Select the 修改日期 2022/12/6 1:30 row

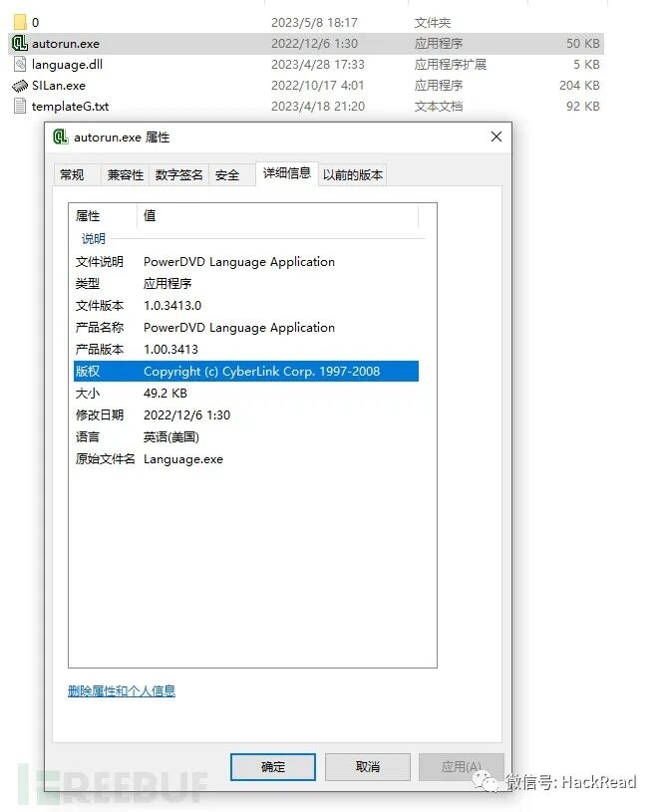click(246, 415)
